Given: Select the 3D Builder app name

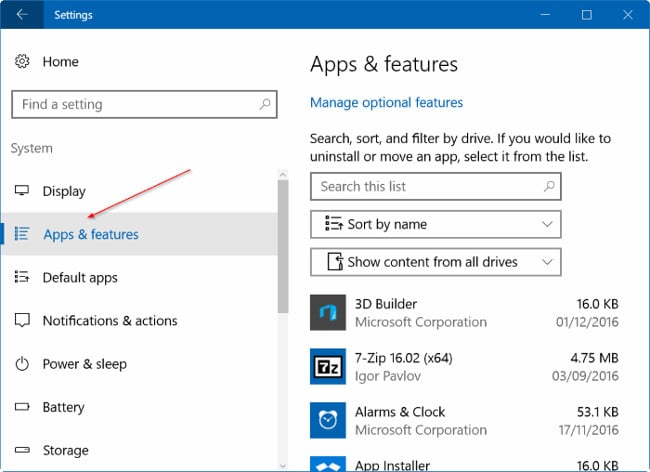Looking at the screenshot, I should pyautogui.click(x=386, y=304).
